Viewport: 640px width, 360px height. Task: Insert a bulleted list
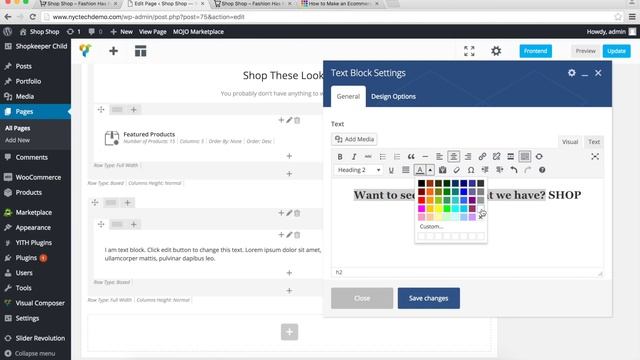(x=382, y=157)
